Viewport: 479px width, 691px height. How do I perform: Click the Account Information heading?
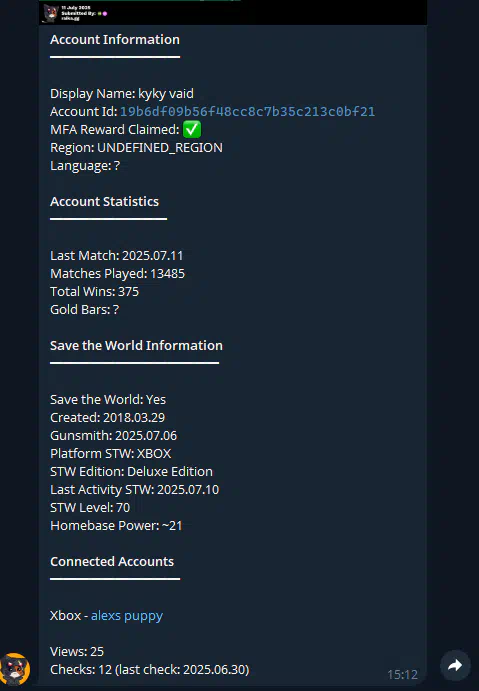coord(115,40)
